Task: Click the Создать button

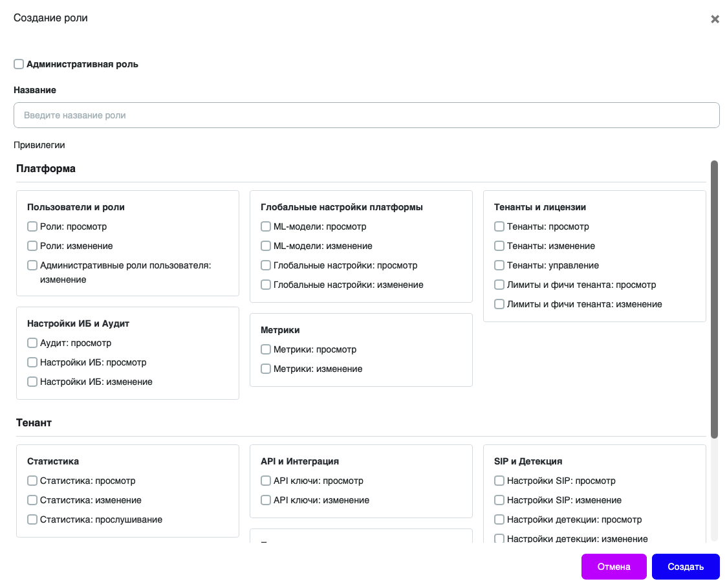Action: pyautogui.click(x=686, y=567)
